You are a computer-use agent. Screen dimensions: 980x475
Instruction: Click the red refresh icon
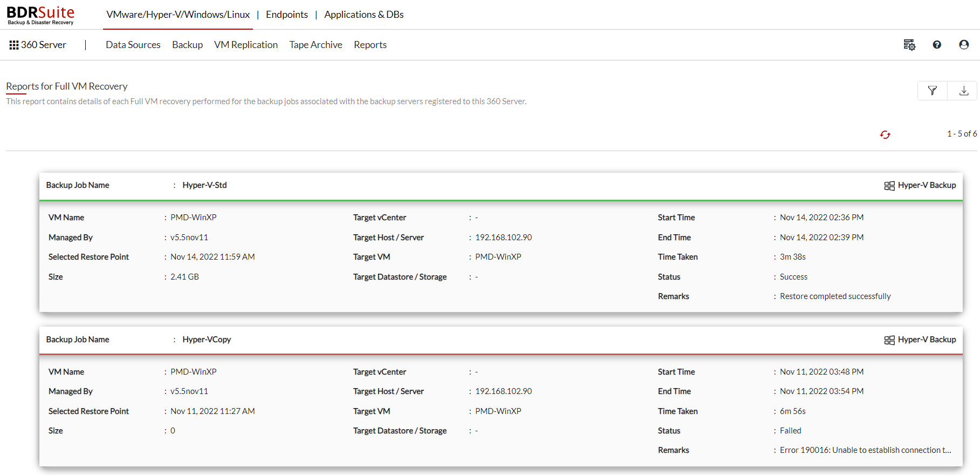tap(885, 134)
